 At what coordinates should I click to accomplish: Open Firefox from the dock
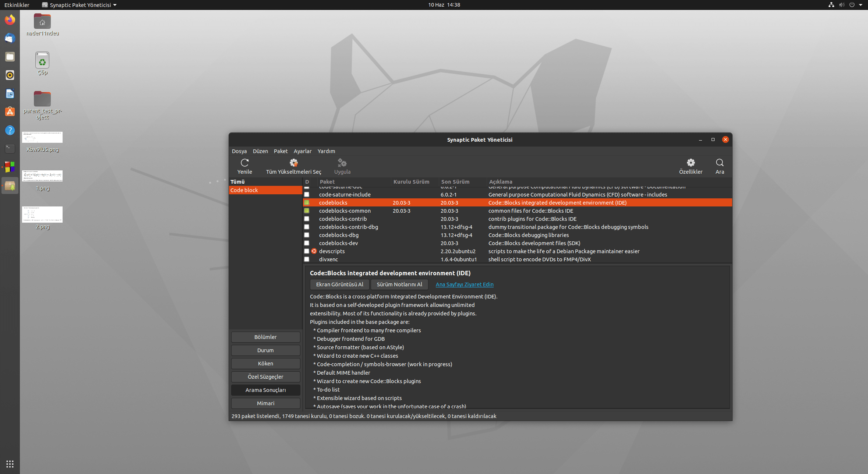[10, 20]
